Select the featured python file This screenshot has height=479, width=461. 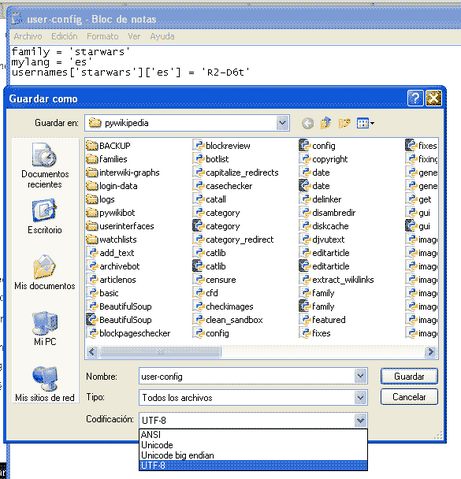[322, 320]
